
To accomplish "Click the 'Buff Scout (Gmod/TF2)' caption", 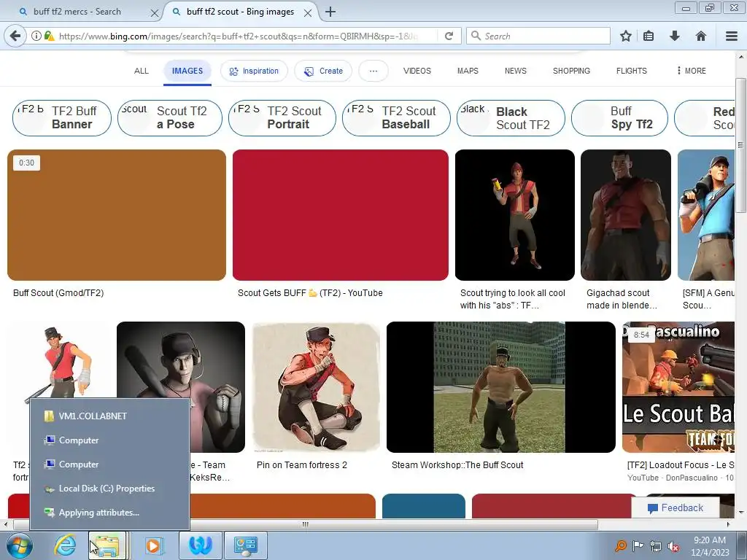I will (x=58, y=293).
